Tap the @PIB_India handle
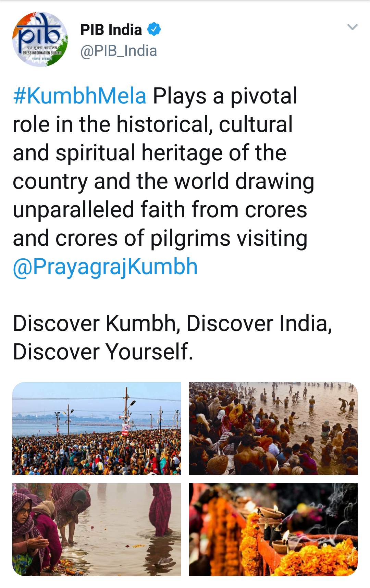Viewport: 370px width, 588px height. point(119,51)
